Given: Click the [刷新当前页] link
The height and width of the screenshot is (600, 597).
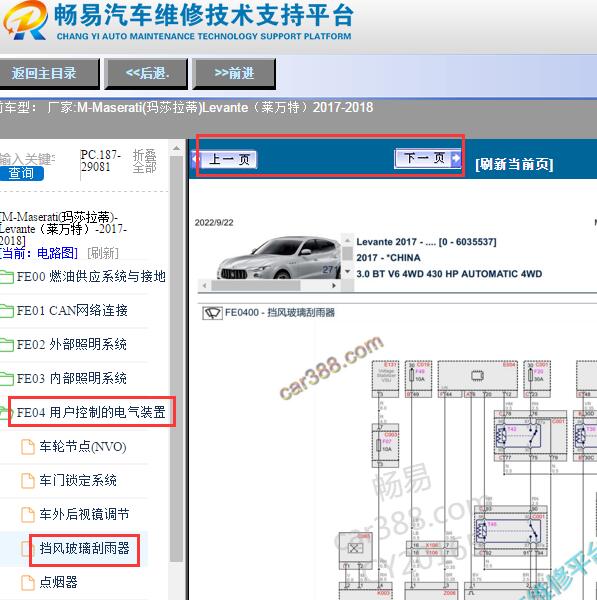Looking at the screenshot, I should 514,165.
